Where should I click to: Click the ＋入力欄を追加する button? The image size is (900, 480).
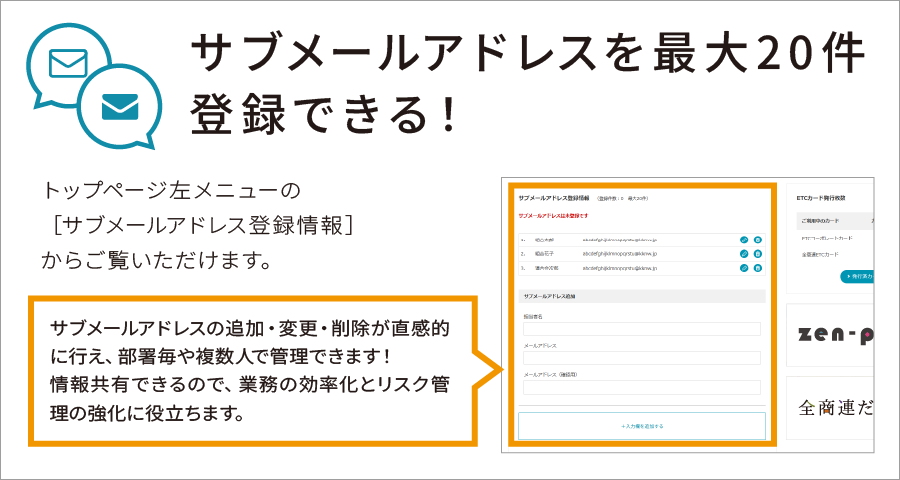coord(641,426)
